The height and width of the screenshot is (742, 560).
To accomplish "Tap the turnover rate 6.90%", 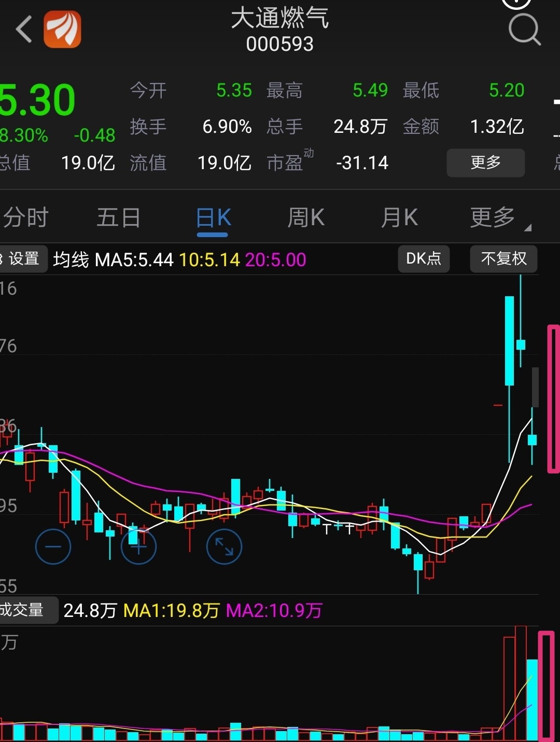I will (227, 127).
